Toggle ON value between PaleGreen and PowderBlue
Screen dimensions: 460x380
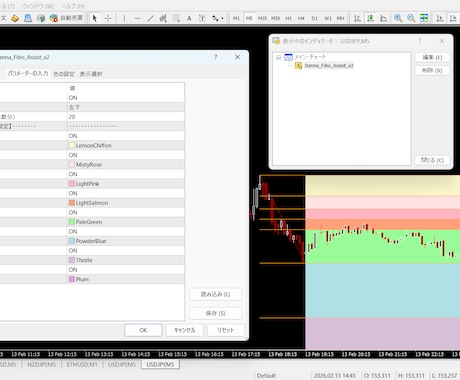click(x=126, y=231)
